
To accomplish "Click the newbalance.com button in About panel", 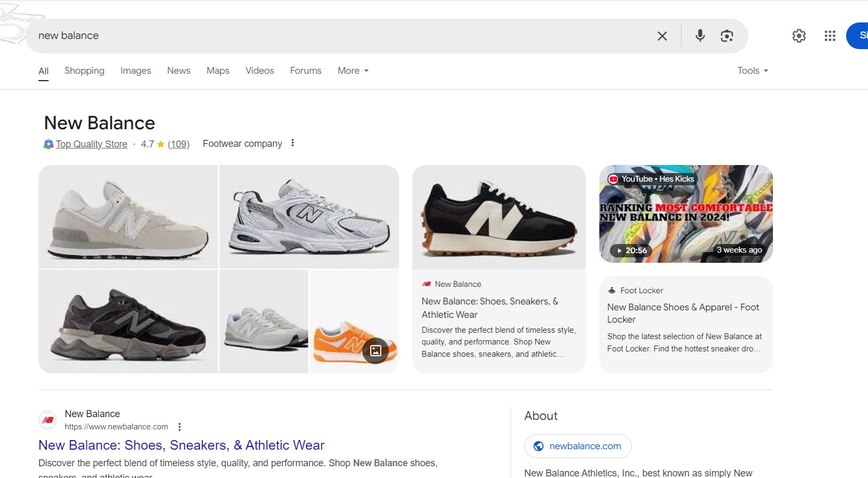I will point(578,446).
